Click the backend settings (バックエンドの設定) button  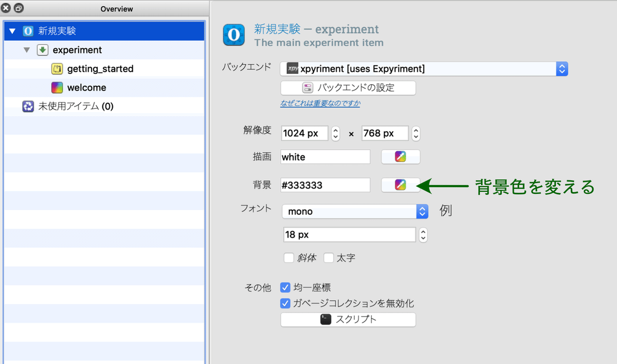[348, 87]
